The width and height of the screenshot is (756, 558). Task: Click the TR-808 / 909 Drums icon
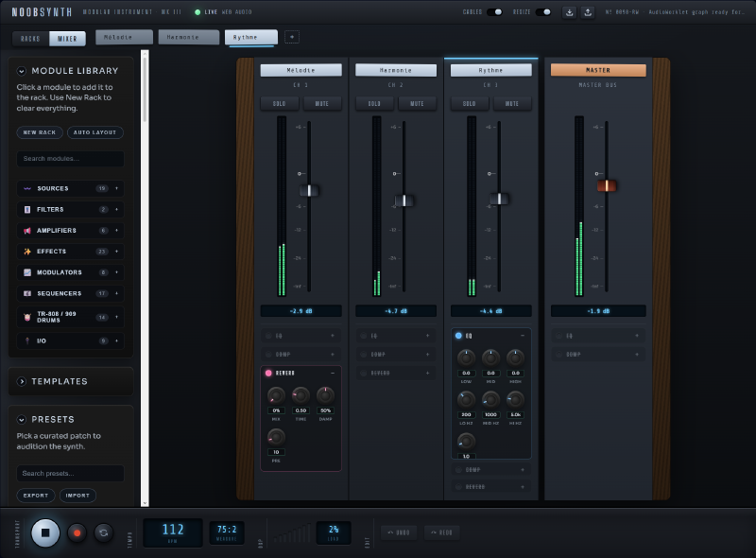coord(27,317)
